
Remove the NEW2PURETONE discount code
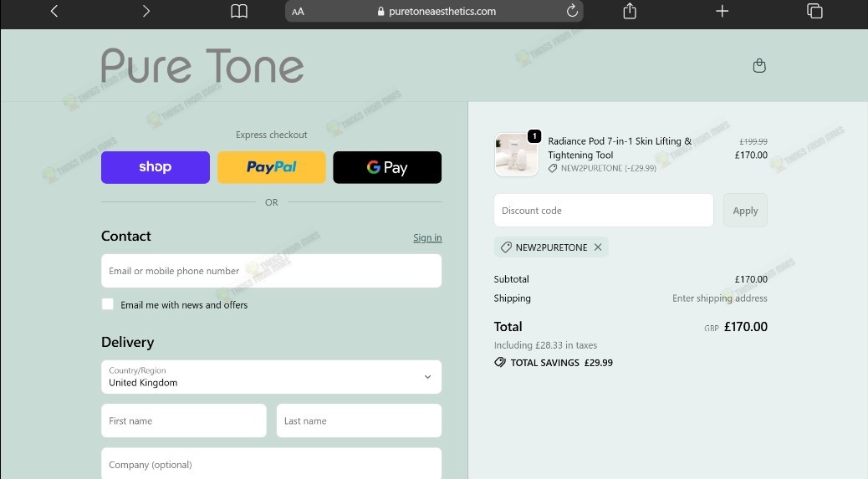click(x=598, y=247)
